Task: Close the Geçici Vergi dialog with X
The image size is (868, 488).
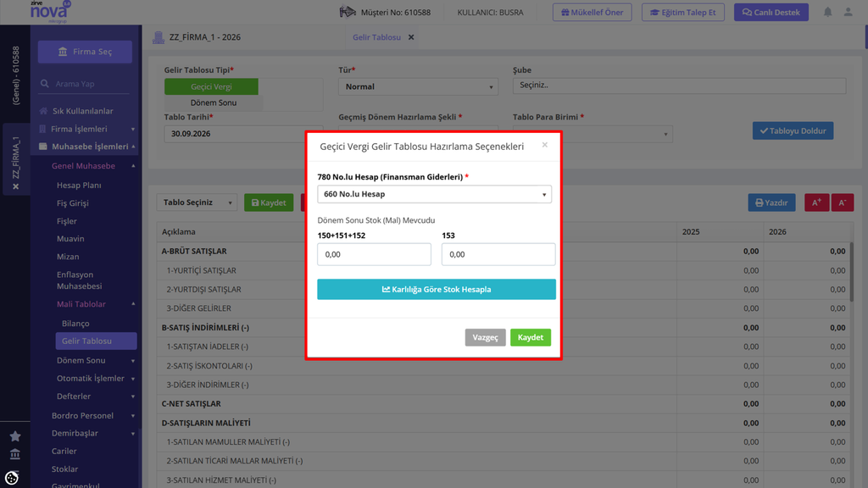Action: coord(545,145)
